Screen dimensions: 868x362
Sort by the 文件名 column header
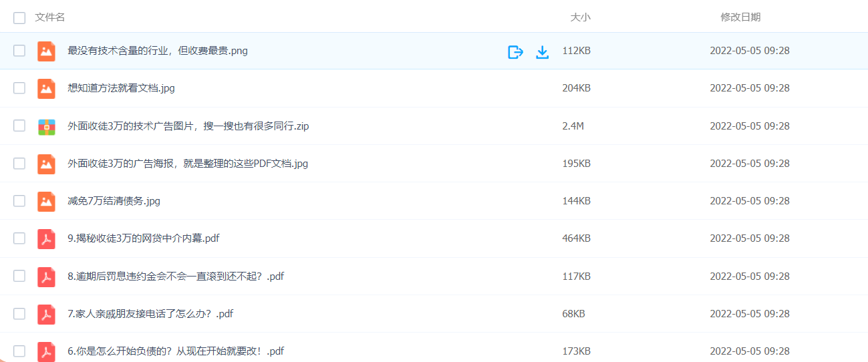(50, 17)
